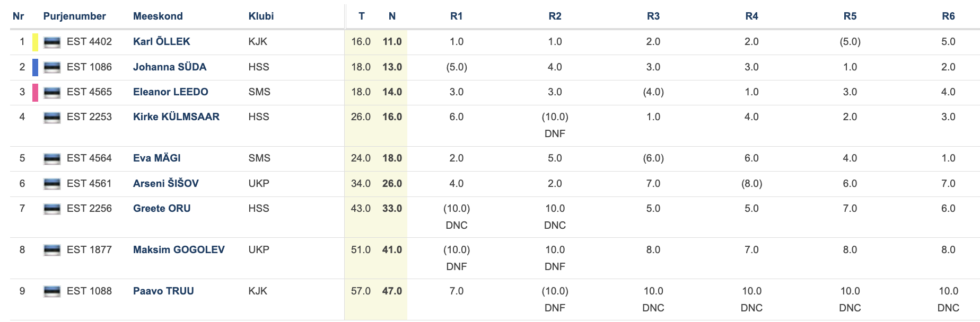
Task: Open Johanna SÜDA sailor profile link
Action: (x=170, y=67)
